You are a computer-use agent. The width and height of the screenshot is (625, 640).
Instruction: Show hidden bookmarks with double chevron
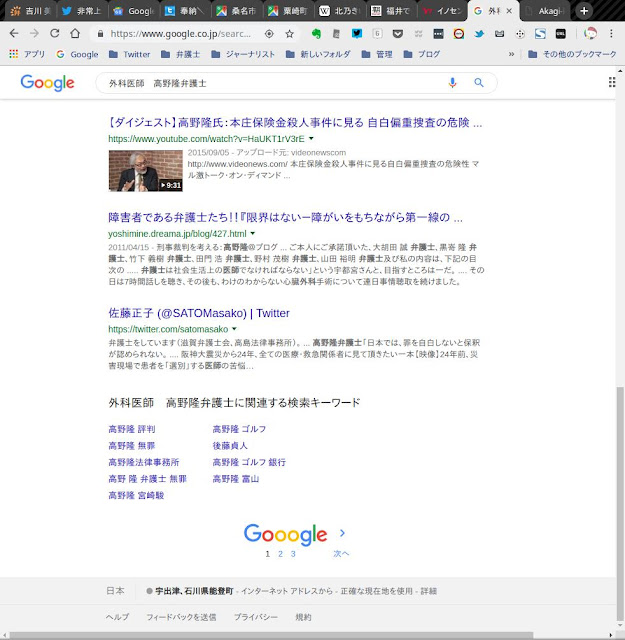click(511, 54)
